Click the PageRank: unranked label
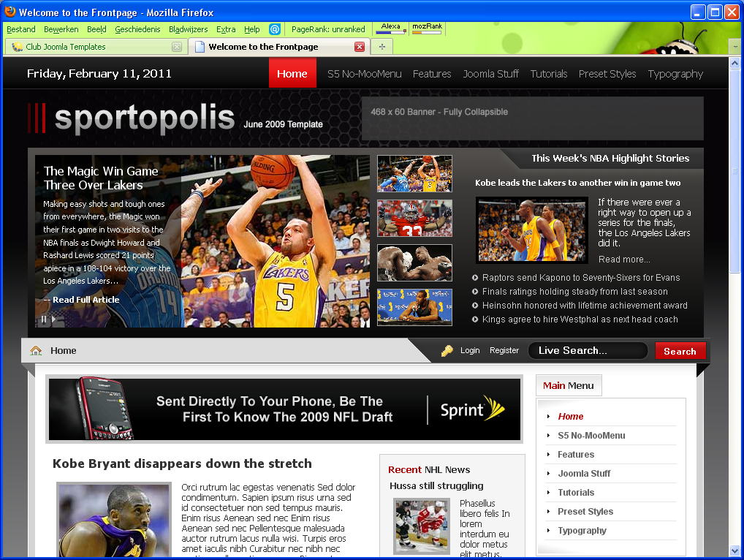This screenshot has width=744, height=560. coord(328,29)
